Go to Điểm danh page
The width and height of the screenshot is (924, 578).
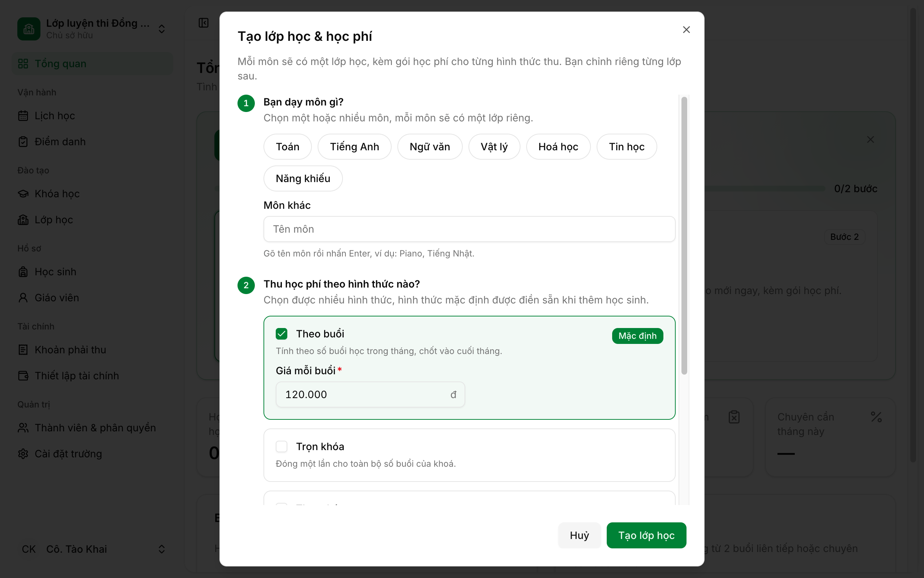[92, 142]
